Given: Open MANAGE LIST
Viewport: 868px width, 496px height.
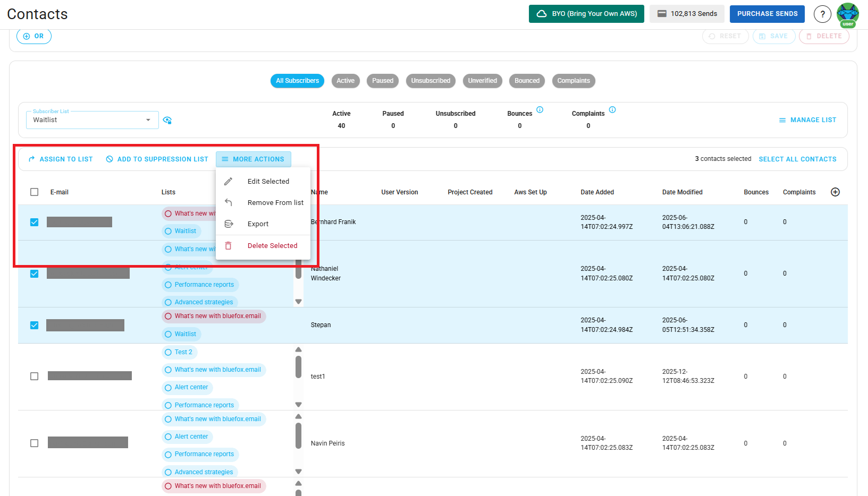Looking at the screenshot, I should point(807,120).
